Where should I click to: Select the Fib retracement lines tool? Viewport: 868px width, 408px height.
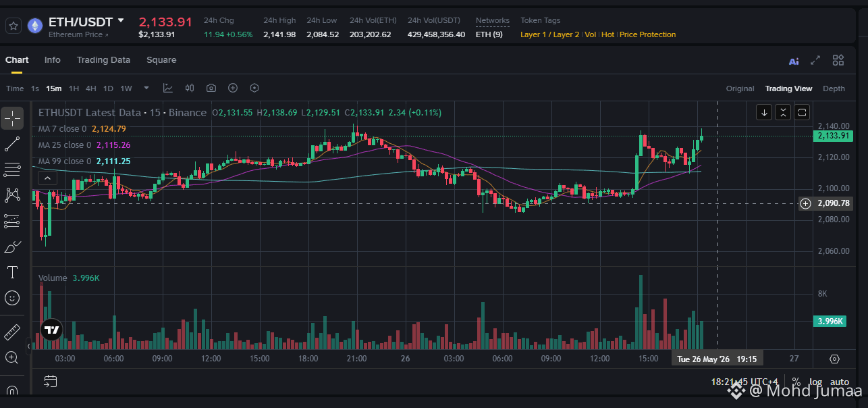point(12,169)
